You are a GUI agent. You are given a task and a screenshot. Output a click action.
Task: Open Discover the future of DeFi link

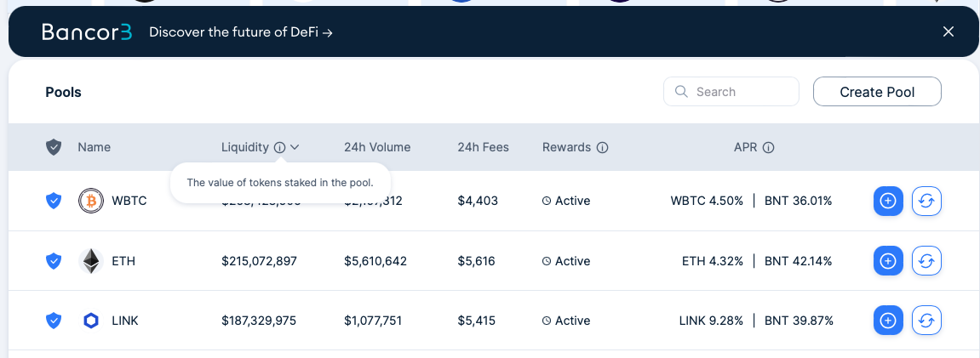click(x=241, y=31)
